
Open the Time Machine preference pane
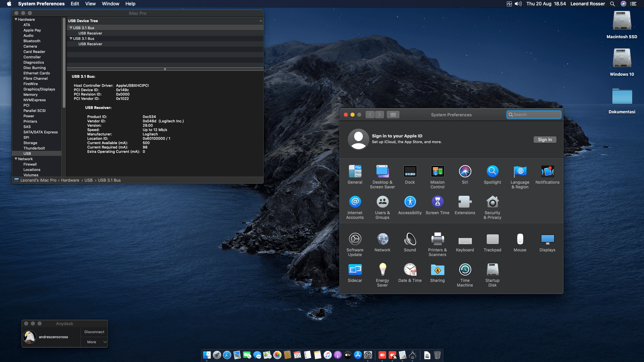(465, 270)
